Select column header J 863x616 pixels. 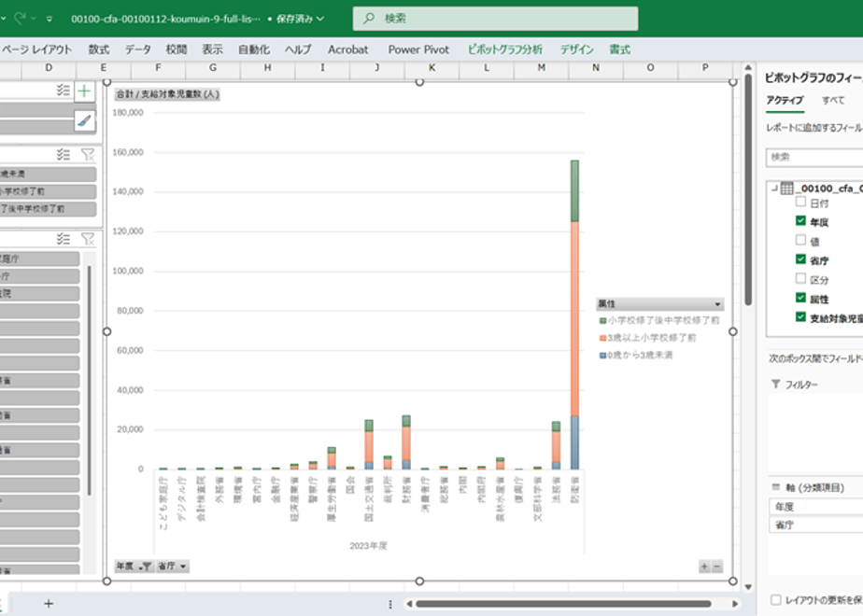tap(377, 67)
